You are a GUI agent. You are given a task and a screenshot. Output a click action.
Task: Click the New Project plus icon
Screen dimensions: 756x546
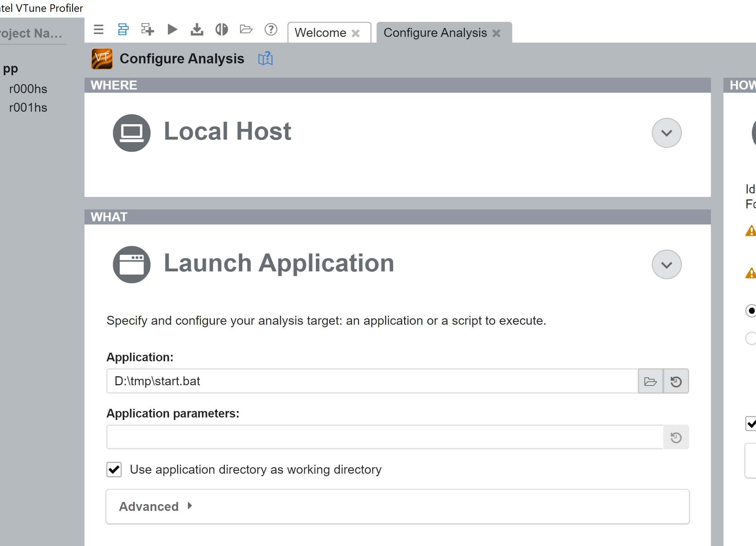click(147, 29)
